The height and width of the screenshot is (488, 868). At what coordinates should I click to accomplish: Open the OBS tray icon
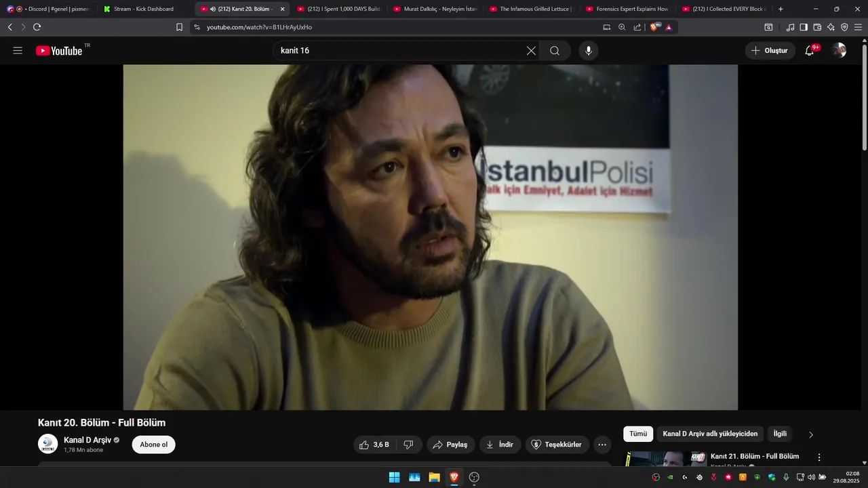tap(656, 477)
